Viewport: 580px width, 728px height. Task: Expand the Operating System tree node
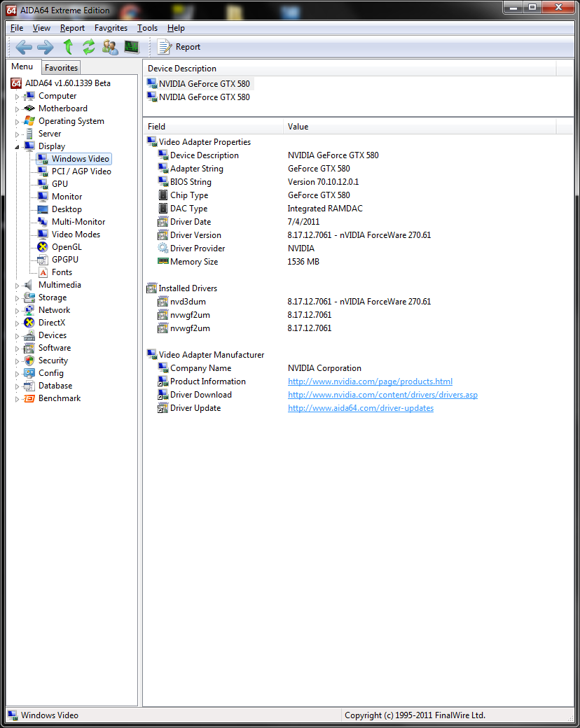coord(18,122)
